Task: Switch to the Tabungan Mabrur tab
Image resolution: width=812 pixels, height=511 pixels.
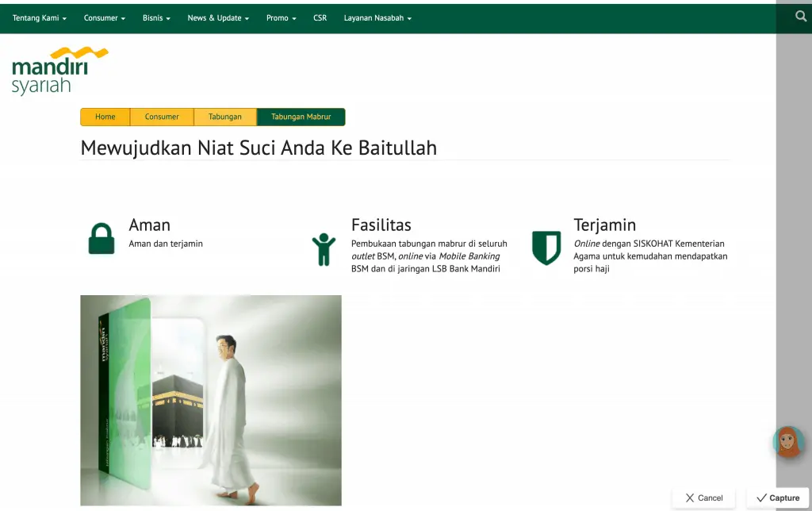Action: (301, 117)
